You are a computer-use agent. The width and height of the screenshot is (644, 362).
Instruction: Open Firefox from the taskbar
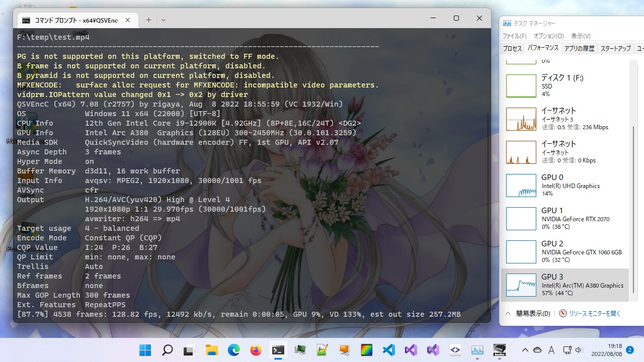pyautogui.click(x=256, y=350)
